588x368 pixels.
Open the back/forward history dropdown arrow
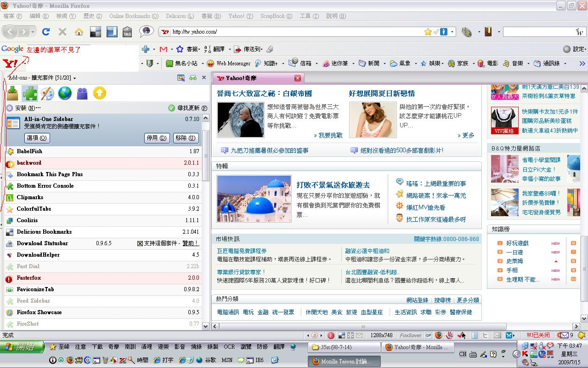pyautogui.click(x=33, y=32)
